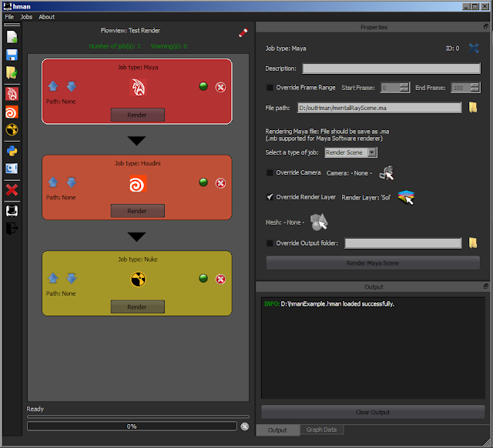The height and width of the screenshot is (448, 493).
Task: Undock the Output panel
Action: 486,286
